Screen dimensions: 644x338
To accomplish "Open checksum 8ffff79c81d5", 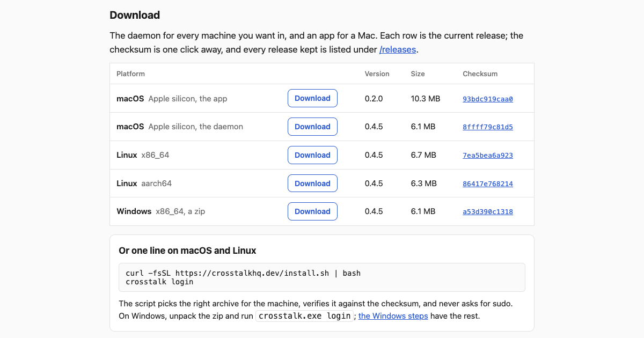I will click(x=488, y=127).
